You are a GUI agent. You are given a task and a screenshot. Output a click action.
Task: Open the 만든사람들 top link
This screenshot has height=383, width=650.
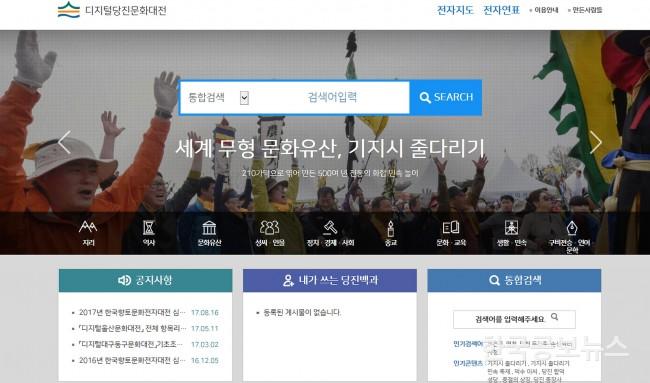click(x=585, y=10)
